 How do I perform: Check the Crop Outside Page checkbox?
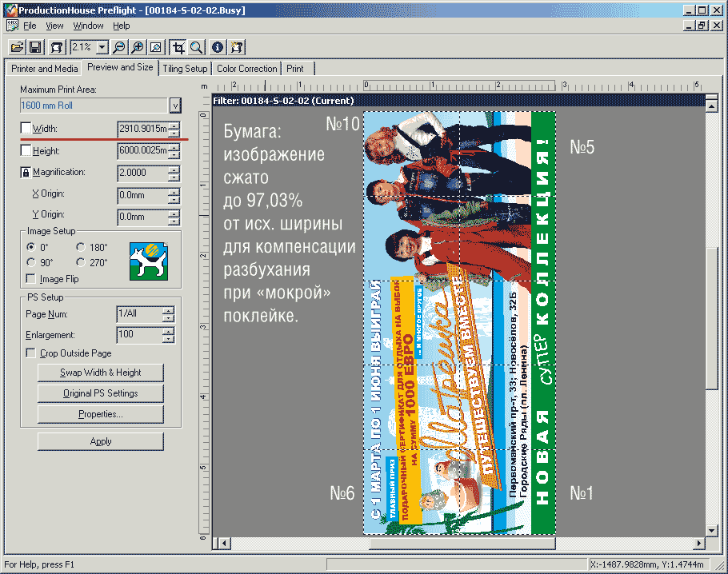click(31, 353)
